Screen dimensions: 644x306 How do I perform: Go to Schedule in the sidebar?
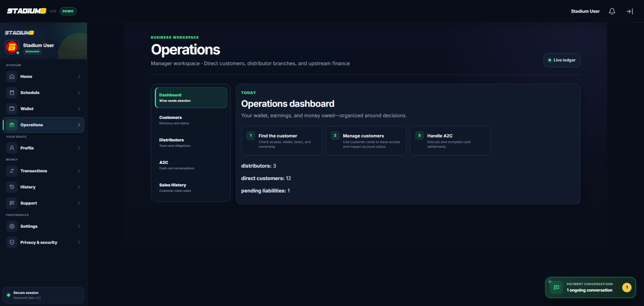[x=44, y=93]
